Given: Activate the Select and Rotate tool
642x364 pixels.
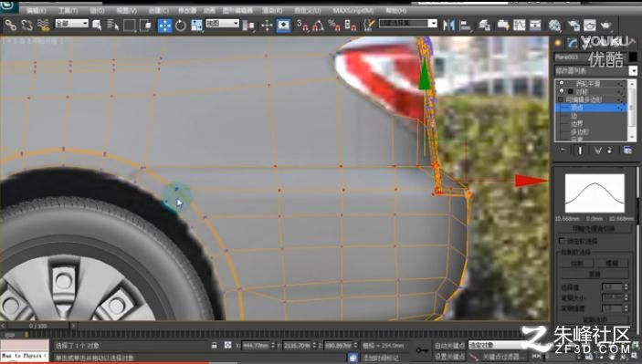Looking at the screenshot, I should tap(181, 26).
